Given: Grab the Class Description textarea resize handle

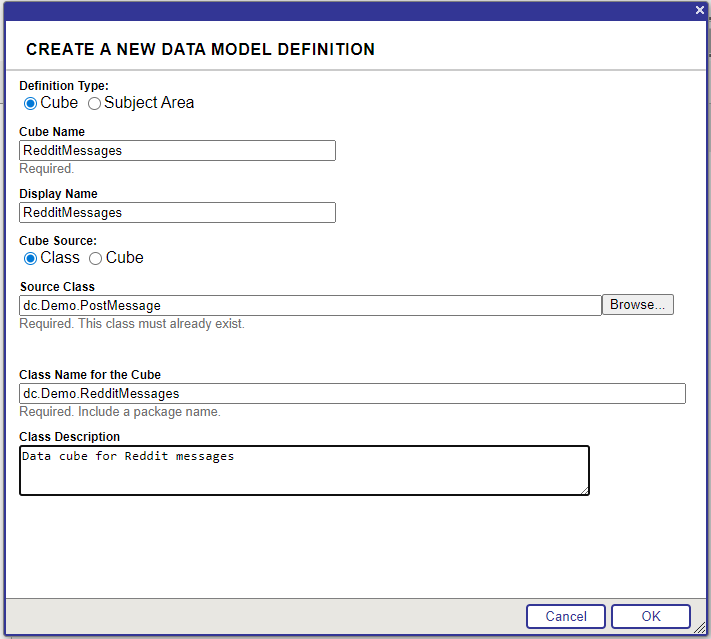Looking at the screenshot, I should [x=584, y=490].
